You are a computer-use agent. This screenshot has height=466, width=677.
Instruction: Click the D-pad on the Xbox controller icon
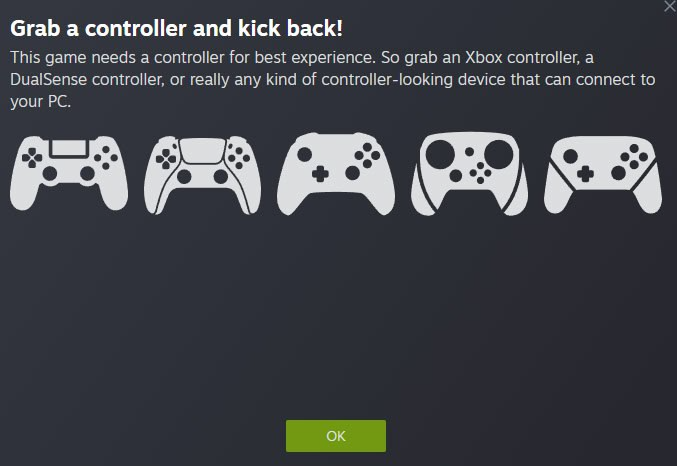[x=320, y=174]
